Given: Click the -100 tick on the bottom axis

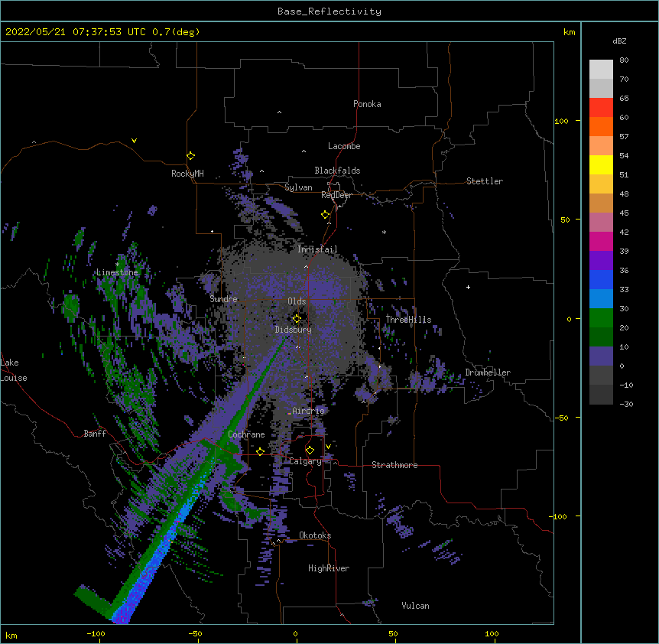Looking at the screenshot, I should tap(96, 634).
